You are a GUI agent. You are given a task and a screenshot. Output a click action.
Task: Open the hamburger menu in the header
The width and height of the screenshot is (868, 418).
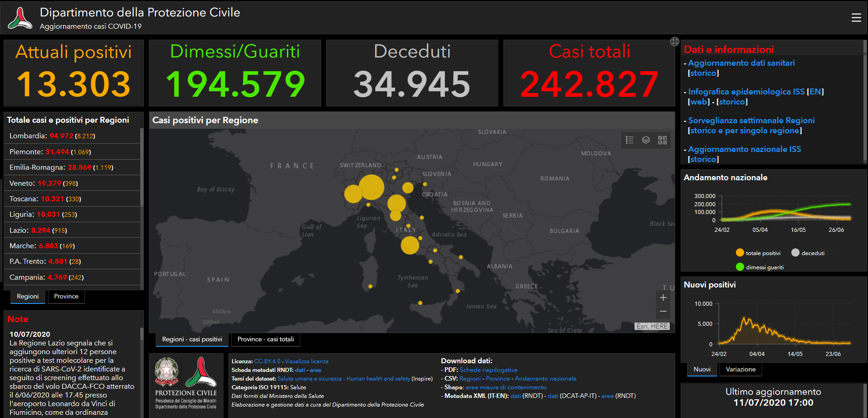(x=856, y=18)
